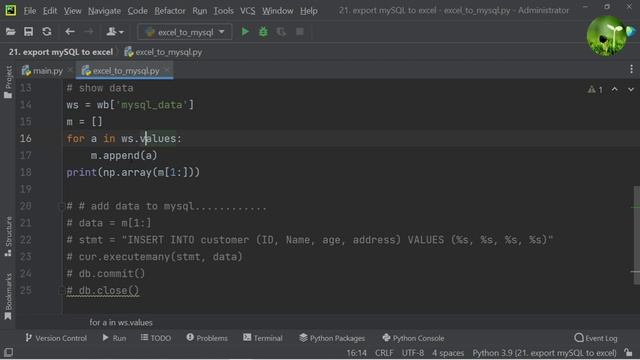Stop the process with square icon

tap(300, 32)
